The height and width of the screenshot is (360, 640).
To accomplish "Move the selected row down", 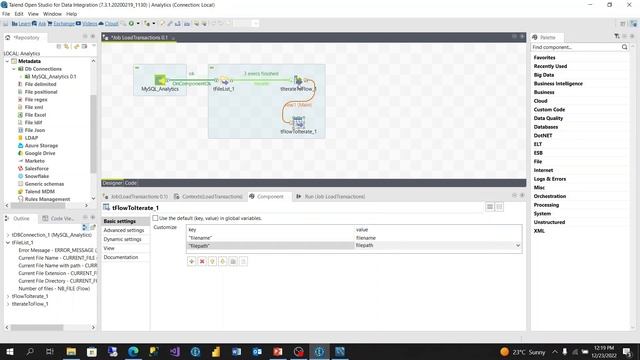I will click(x=222, y=261).
